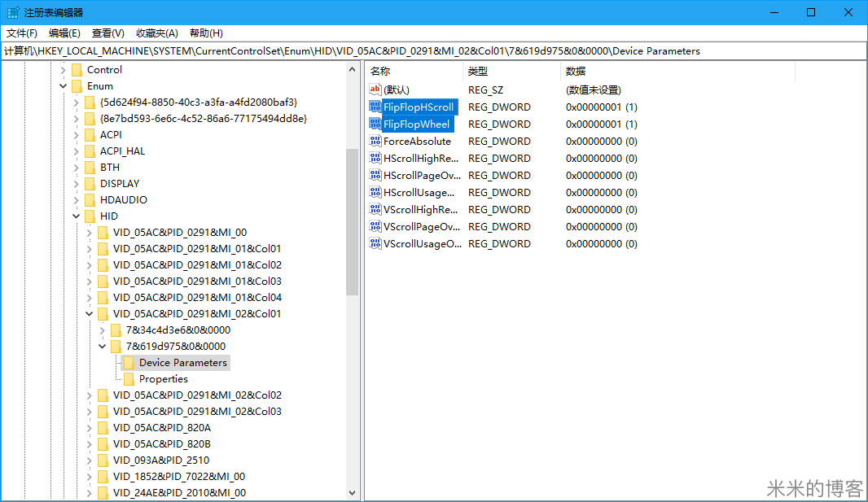The image size is (868, 502).
Task: Select the VID_093A&PID_2510 key
Action: 160,461
